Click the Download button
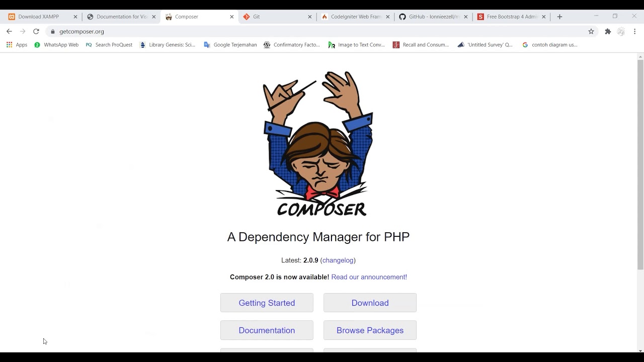The image size is (644, 362). click(x=370, y=303)
